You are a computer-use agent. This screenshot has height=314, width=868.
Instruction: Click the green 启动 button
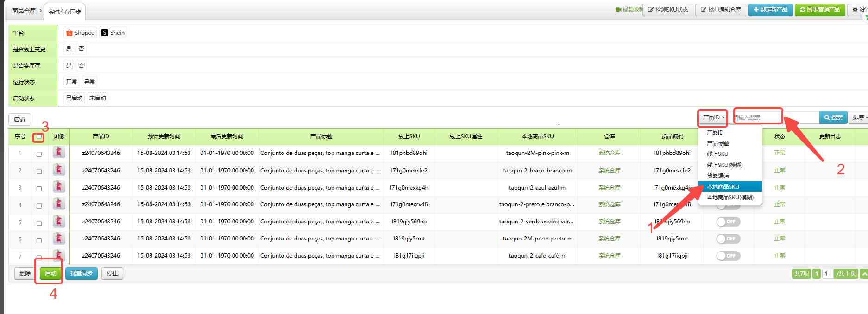coord(50,273)
